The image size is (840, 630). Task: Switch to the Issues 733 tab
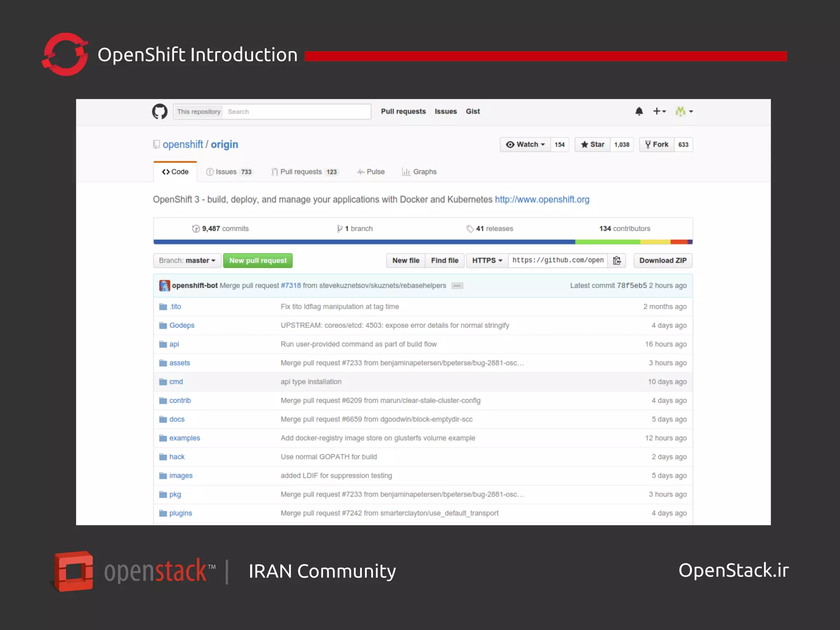pos(229,172)
